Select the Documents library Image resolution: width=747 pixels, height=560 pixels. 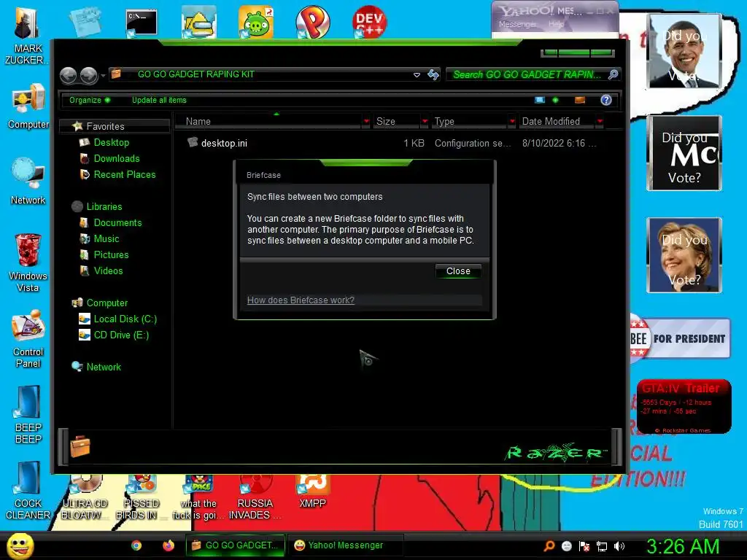[117, 223]
